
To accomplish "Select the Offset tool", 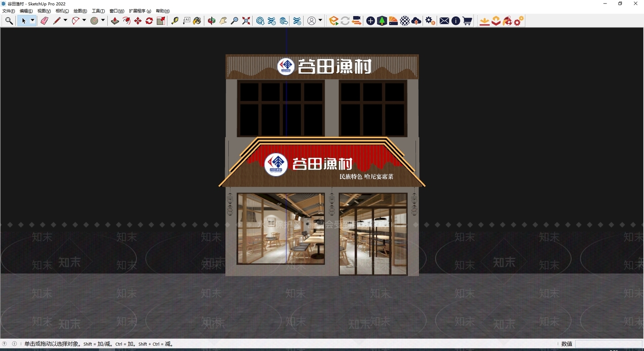I will (x=126, y=21).
